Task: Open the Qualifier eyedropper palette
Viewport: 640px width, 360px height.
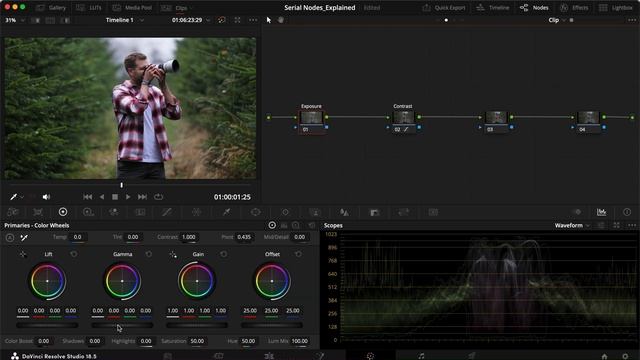Action: point(226,212)
